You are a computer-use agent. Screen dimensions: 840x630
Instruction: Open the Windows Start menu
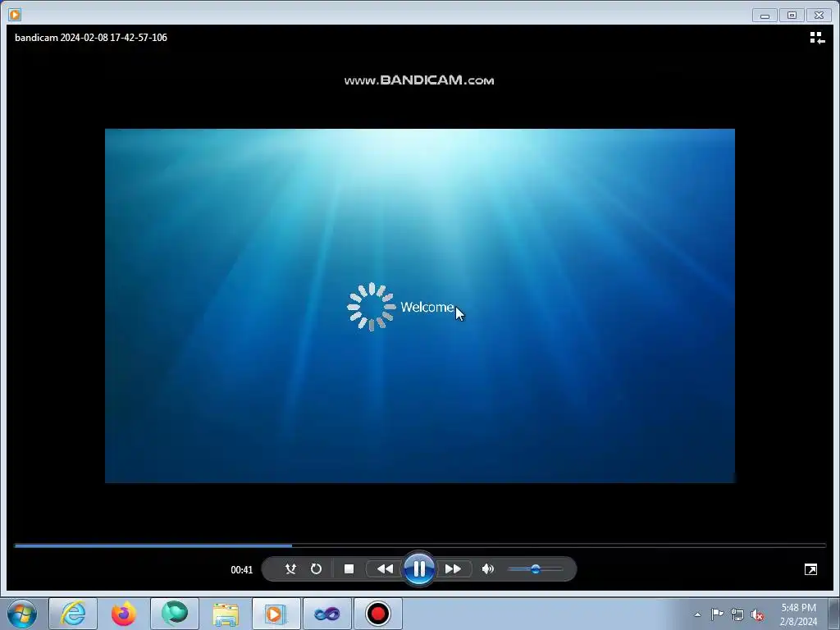22,614
